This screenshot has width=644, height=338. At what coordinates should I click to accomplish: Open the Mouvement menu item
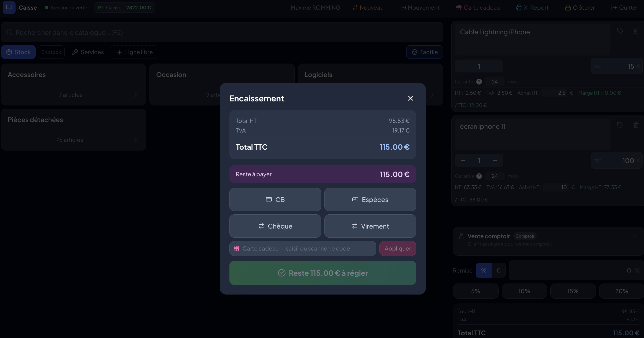(x=419, y=8)
